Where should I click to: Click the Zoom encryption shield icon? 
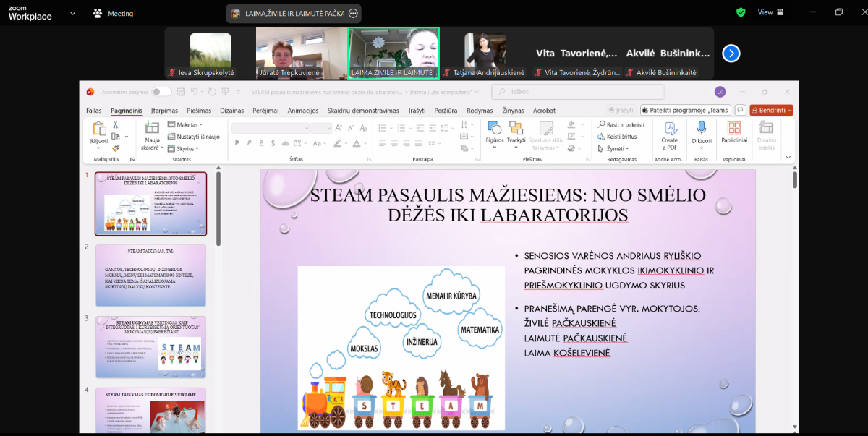741,12
